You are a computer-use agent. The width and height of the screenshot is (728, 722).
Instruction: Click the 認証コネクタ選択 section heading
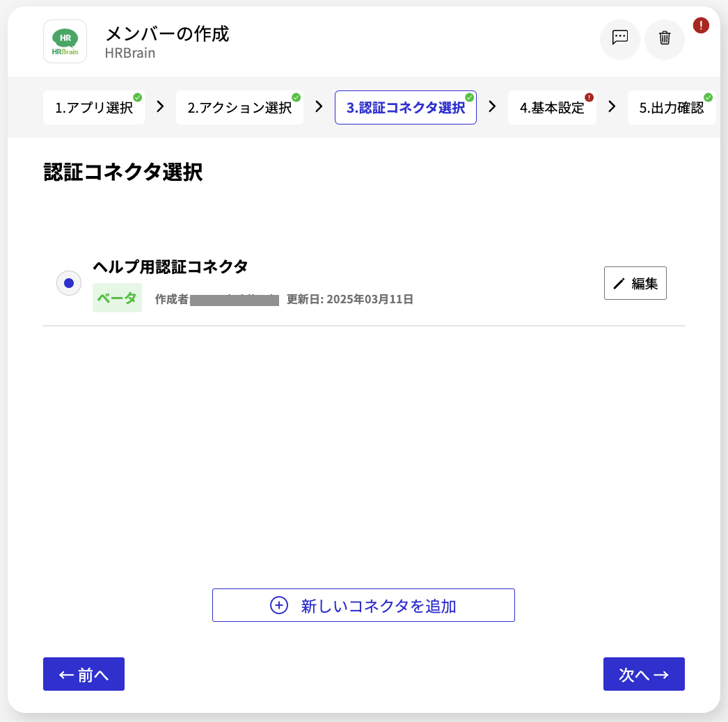click(123, 172)
